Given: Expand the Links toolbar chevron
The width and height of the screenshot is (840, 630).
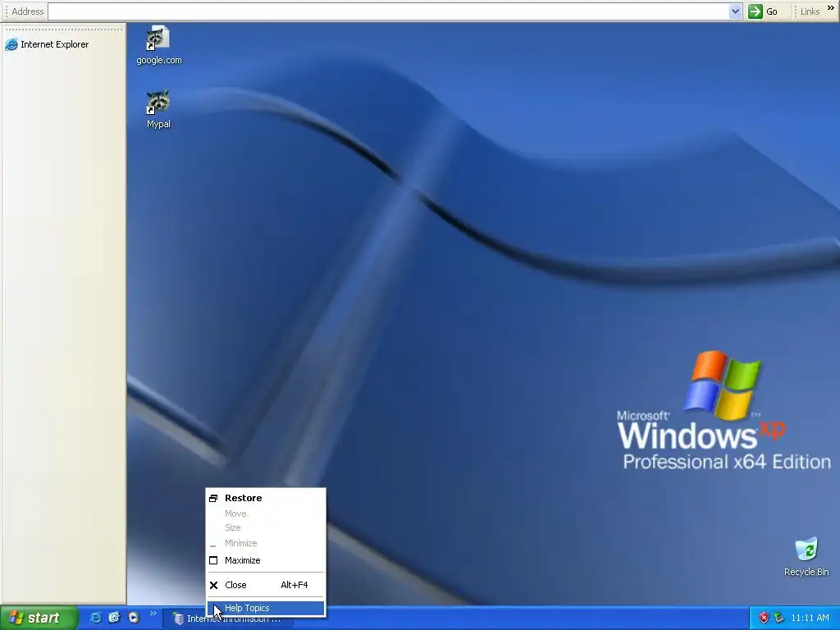Looking at the screenshot, I should 831,8.
